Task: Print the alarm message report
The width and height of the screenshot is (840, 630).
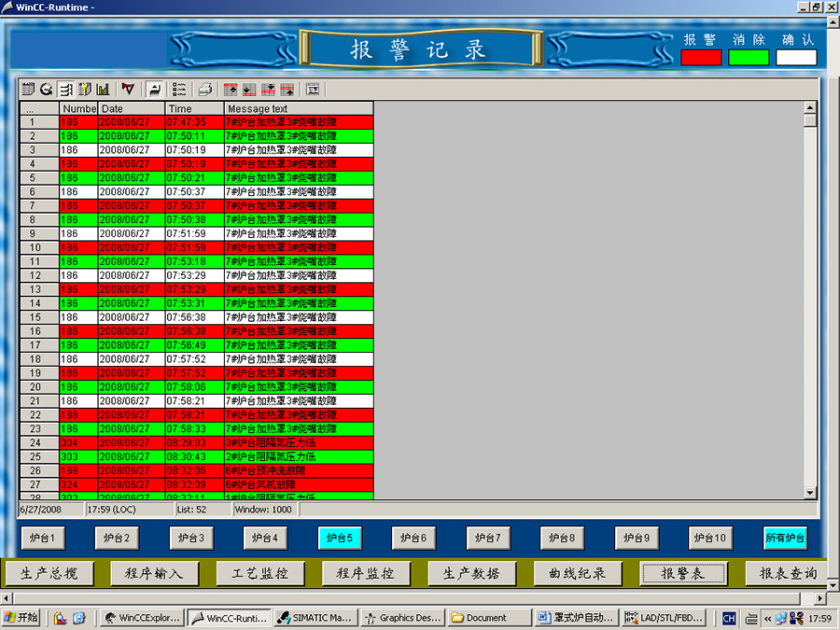Action: tap(205, 90)
